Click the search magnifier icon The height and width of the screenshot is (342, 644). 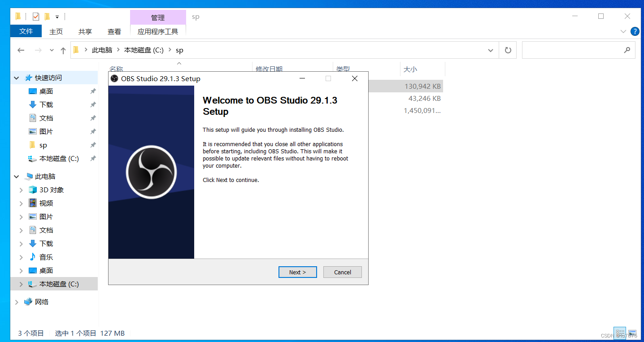[x=627, y=50]
